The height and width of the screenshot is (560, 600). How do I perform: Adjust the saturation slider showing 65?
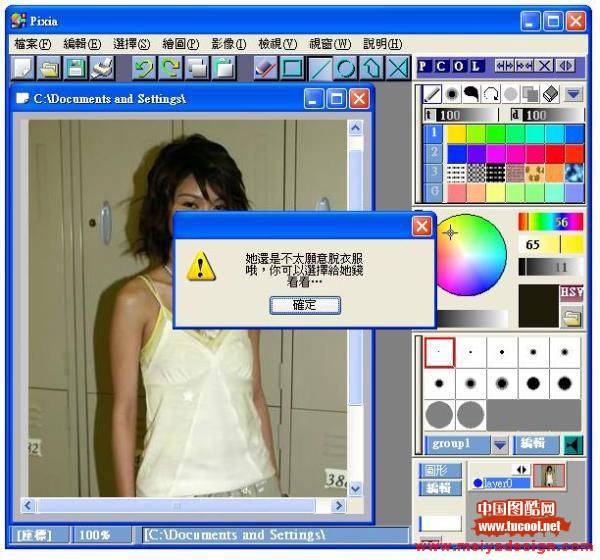pos(551,244)
